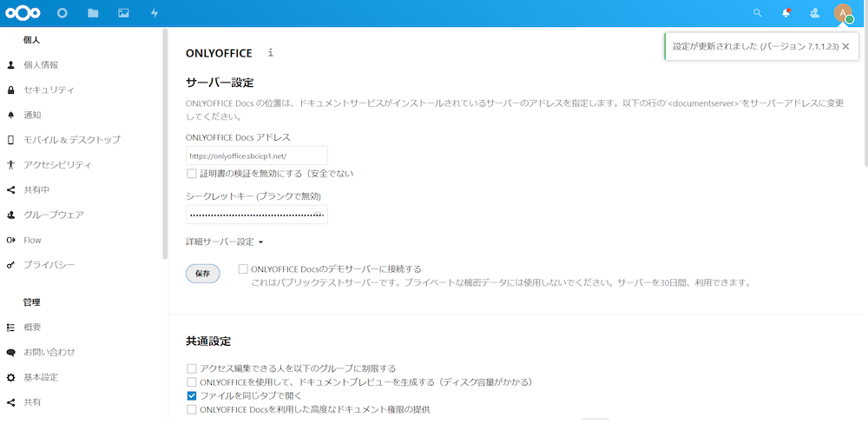The height and width of the screenshot is (424, 868).
Task: Click the サーバー設定 heading
Action: 220,83
